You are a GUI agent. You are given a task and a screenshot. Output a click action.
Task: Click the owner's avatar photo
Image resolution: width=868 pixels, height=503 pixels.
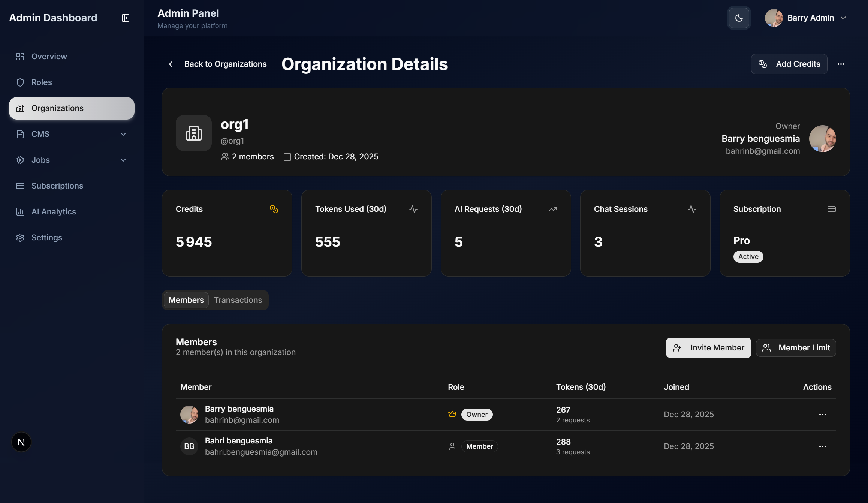(x=823, y=139)
